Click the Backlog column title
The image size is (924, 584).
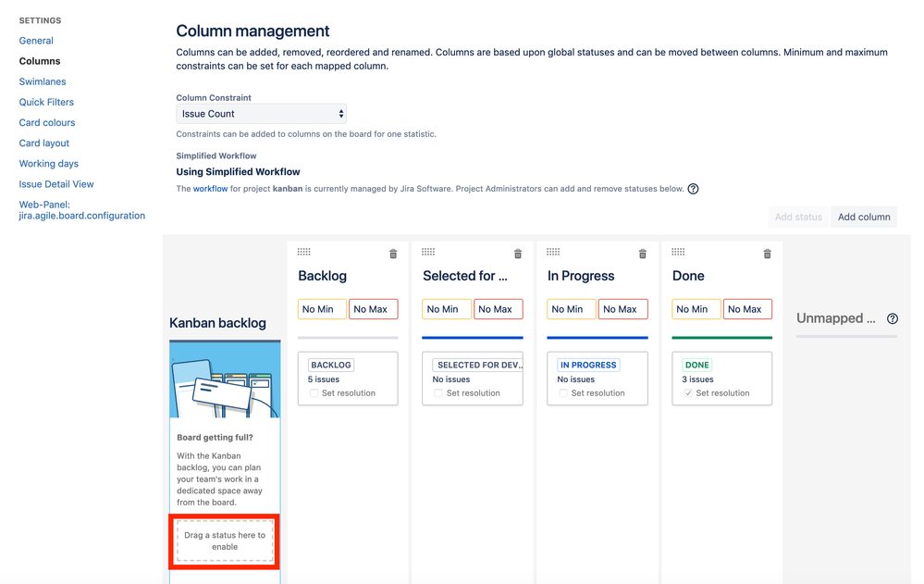tap(323, 276)
